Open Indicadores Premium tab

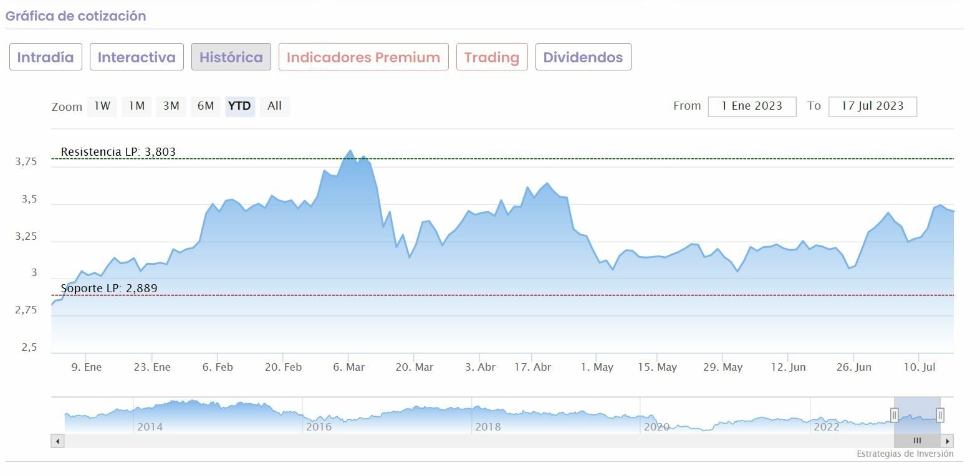point(363,57)
